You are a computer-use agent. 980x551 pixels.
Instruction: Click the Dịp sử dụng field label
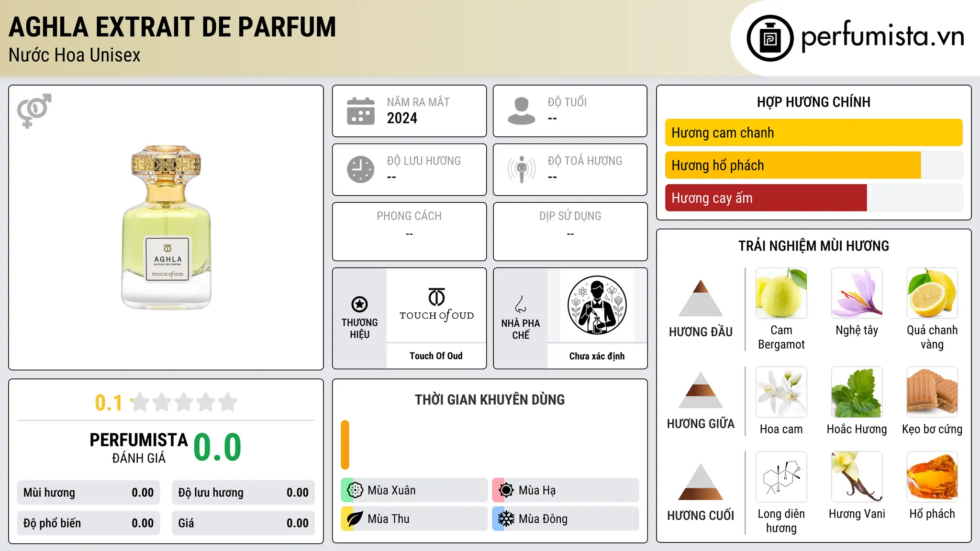570,216
